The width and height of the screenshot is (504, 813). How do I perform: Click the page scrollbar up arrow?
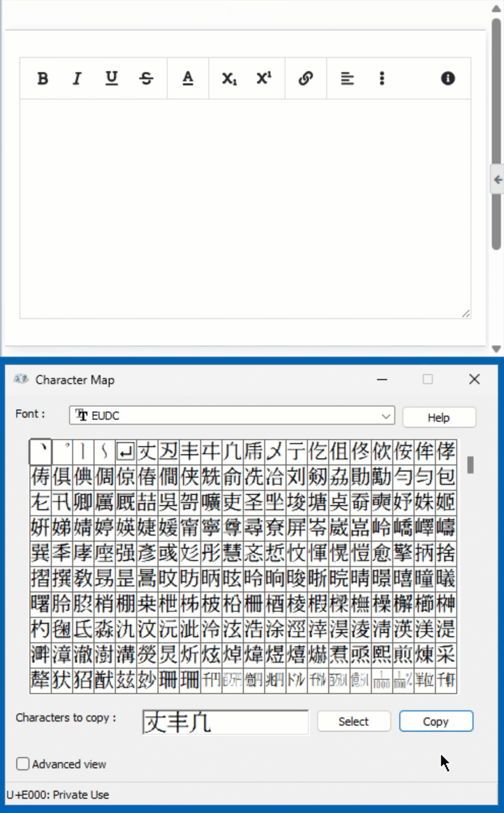[x=496, y=9]
